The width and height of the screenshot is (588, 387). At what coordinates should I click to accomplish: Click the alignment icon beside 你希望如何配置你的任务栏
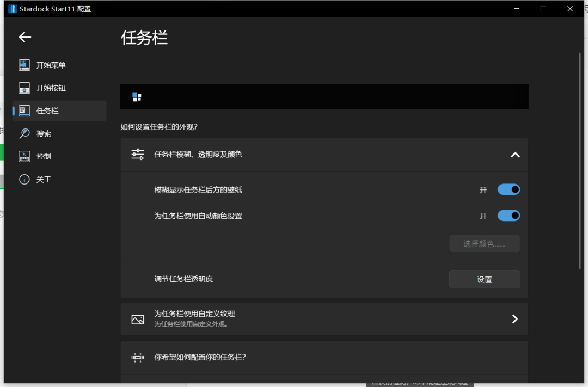[138, 358]
